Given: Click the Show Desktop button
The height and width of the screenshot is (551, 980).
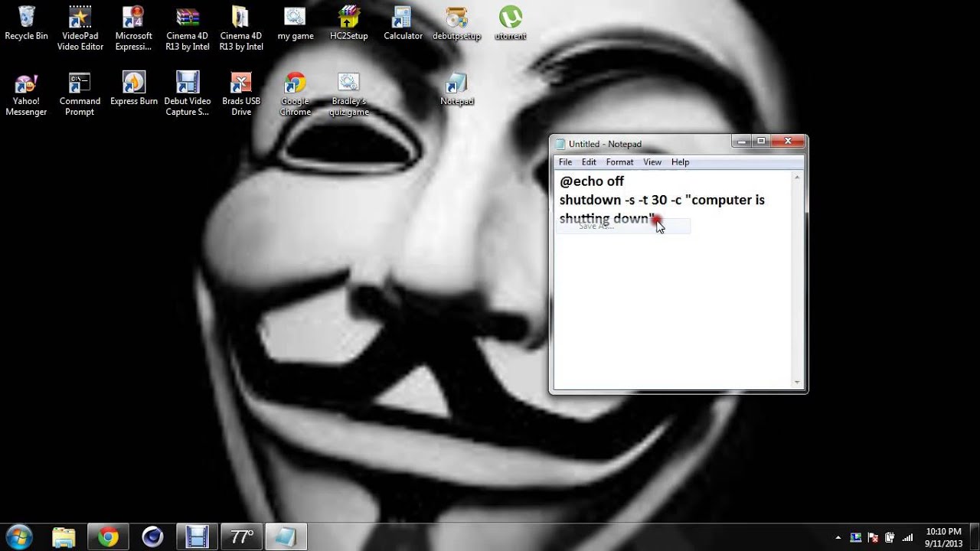Looking at the screenshot, I should [975, 537].
